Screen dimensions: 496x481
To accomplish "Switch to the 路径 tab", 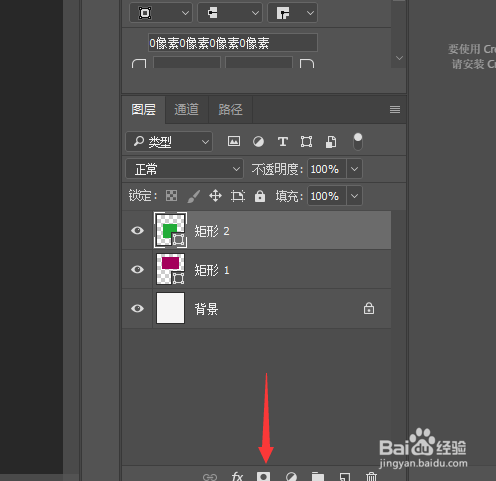I will point(230,110).
